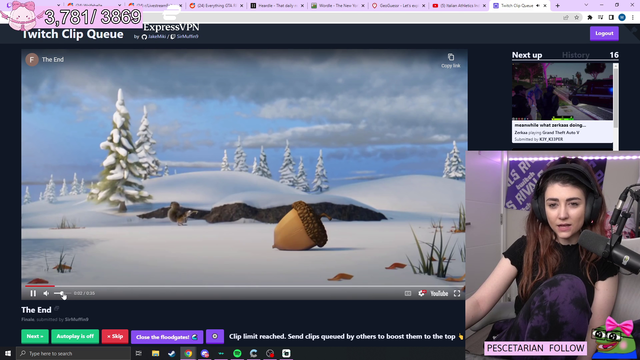The image size is (640, 360).
Task: Skip the current clip
Action: (115, 336)
